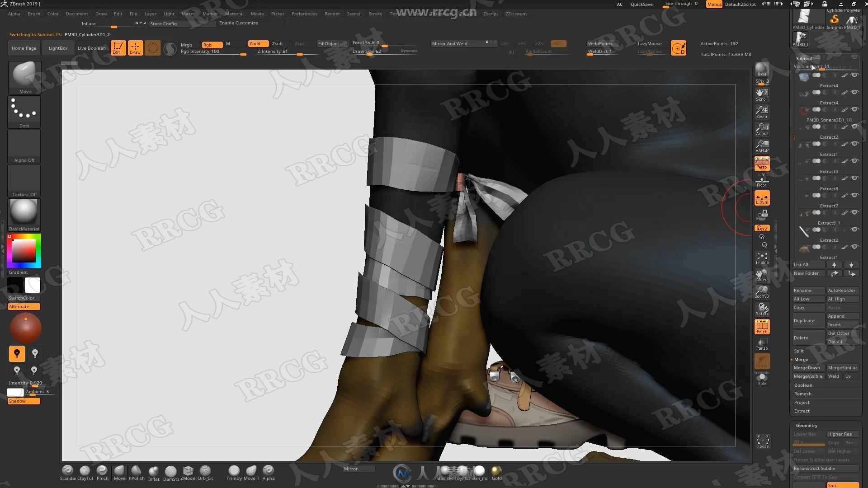This screenshot has height=488, width=868.
Task: Pick the DamStandard brush
Action: click(x=171, y=473)
